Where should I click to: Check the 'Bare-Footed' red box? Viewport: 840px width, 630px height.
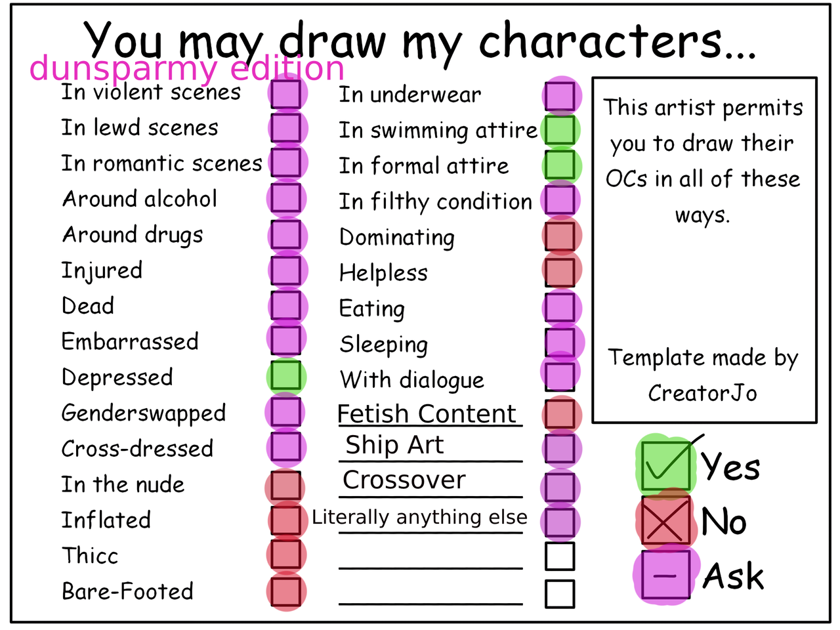(x=286, y=591)
